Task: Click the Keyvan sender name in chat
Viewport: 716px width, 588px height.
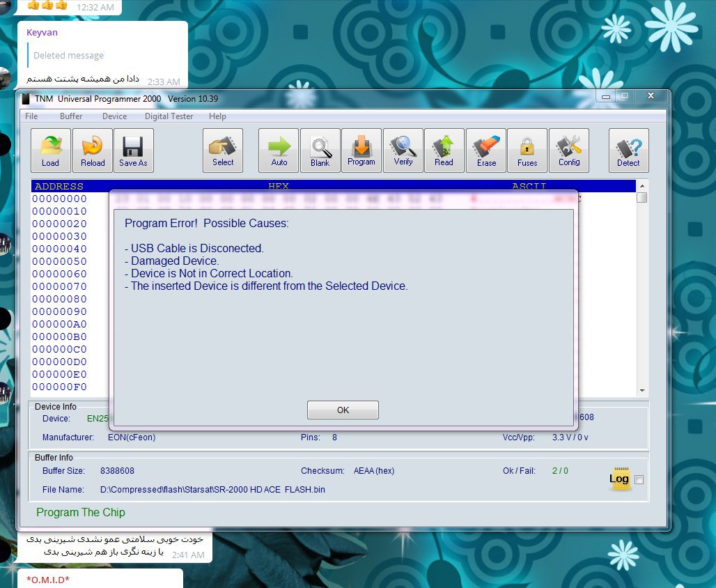Action: click(x=42, y=33)
